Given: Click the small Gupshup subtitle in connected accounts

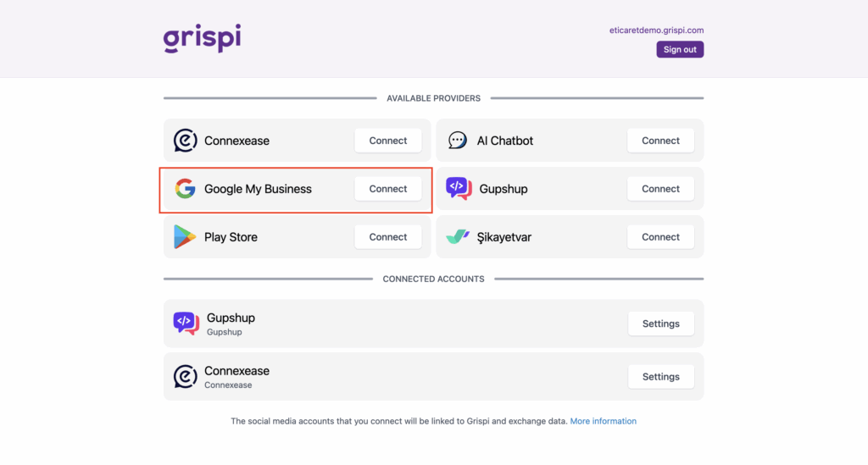Looking at the screenshot, I should (224, 332).
